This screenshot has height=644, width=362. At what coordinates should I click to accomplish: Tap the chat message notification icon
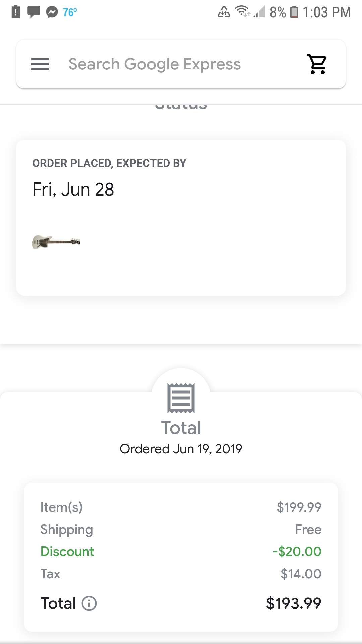point(34,12)
